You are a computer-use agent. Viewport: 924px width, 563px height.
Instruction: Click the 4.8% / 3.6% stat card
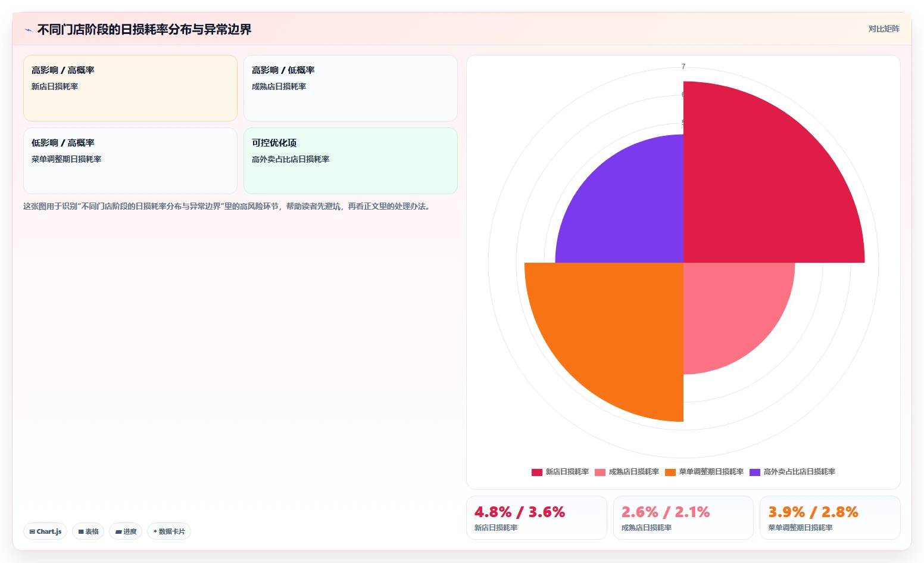(536, 518)
